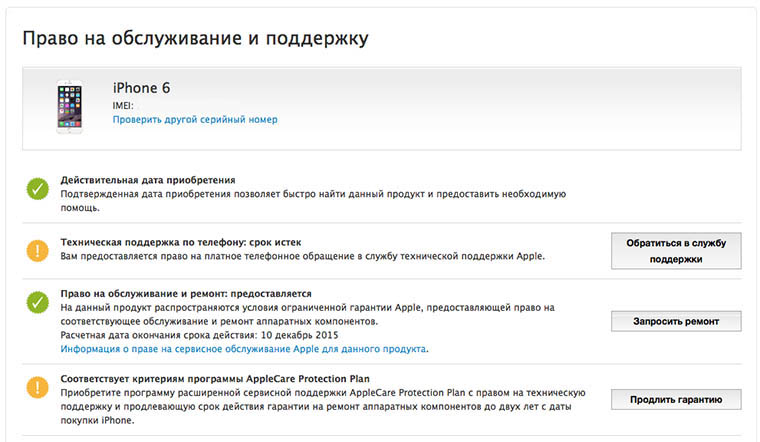Click 'Соответствует критериям программы AppleCare Protection Plan' title
Screen dimensions: 760x442
point(215,379)
